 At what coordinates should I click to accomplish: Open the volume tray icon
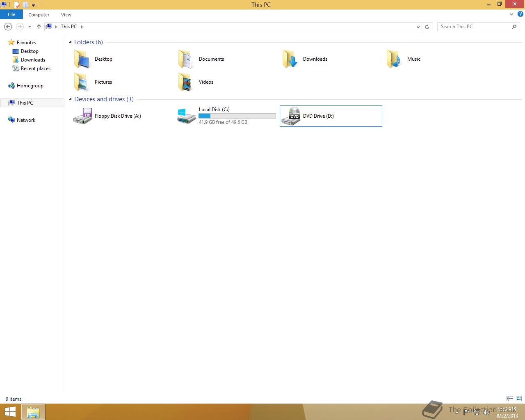(x=487, y=412)
